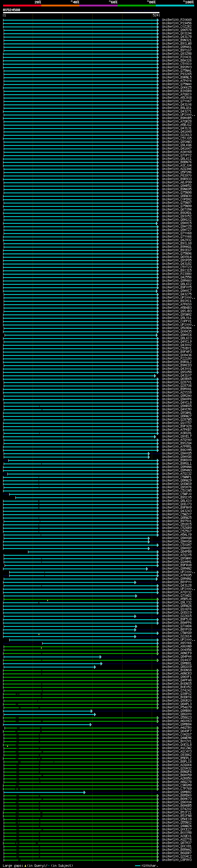Click the UniRef100_B9RD09 label
Viewport: 197px width, 868px height.
pyautogui.click(x=177, y=460)
